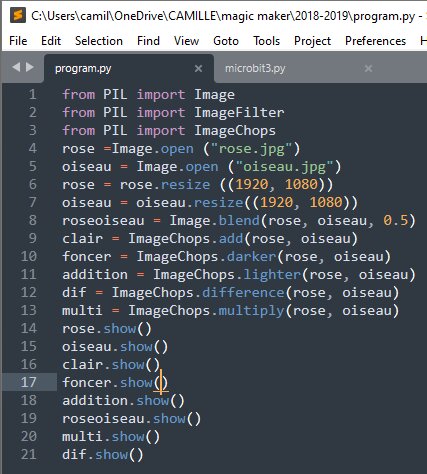Viewport: 427px width, 474px height.
Task: Click line number 8 in the gutter
Action: pos(32,220)
